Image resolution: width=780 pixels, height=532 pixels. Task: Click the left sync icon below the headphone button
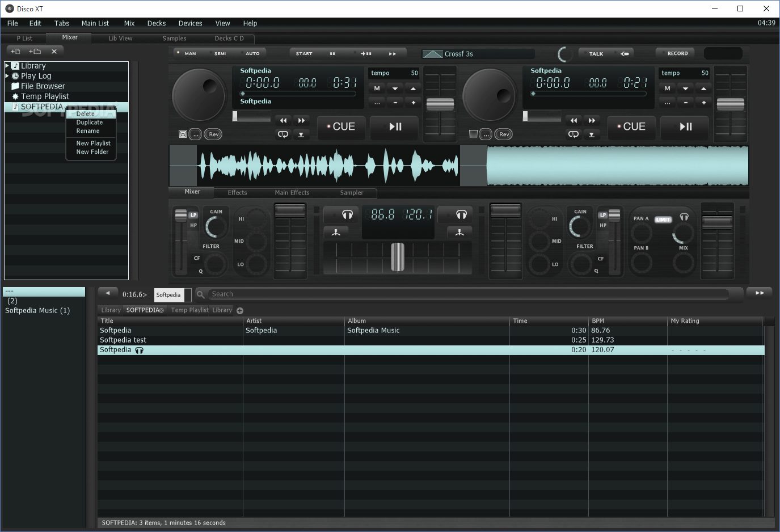[x=336, y=232]
